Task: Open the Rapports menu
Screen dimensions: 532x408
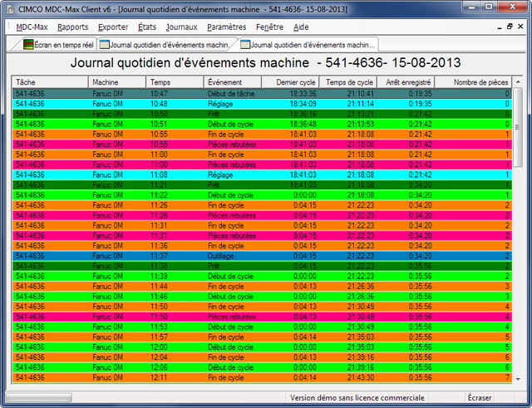Action: pyautogui.click(x=73, y=27)
